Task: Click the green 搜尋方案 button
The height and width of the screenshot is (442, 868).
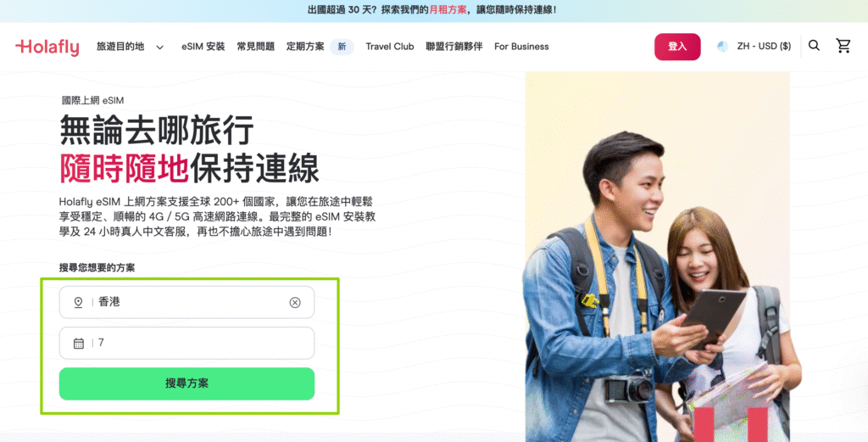Action: pyautogui.click(x=186, y=383)
